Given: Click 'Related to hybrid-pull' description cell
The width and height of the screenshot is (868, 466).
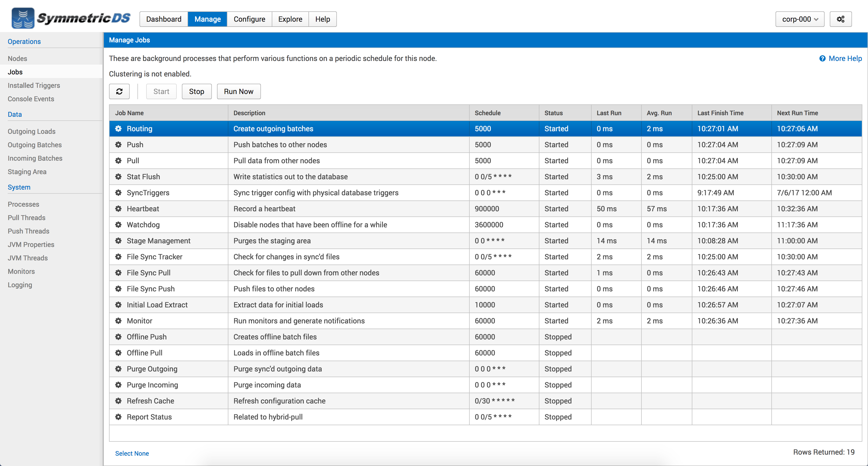Looking at the screenshot, I should point(348,417).
